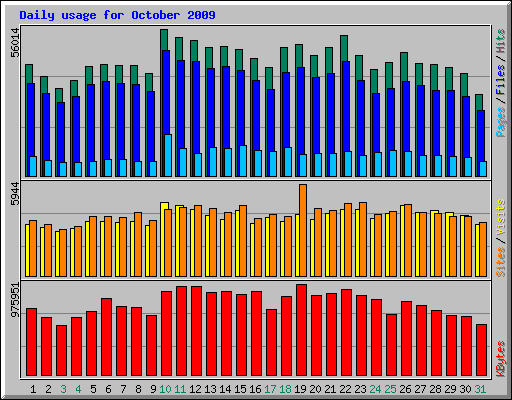
Task: Select the light blue Pages bar for day 10
Action: (168, 155)
